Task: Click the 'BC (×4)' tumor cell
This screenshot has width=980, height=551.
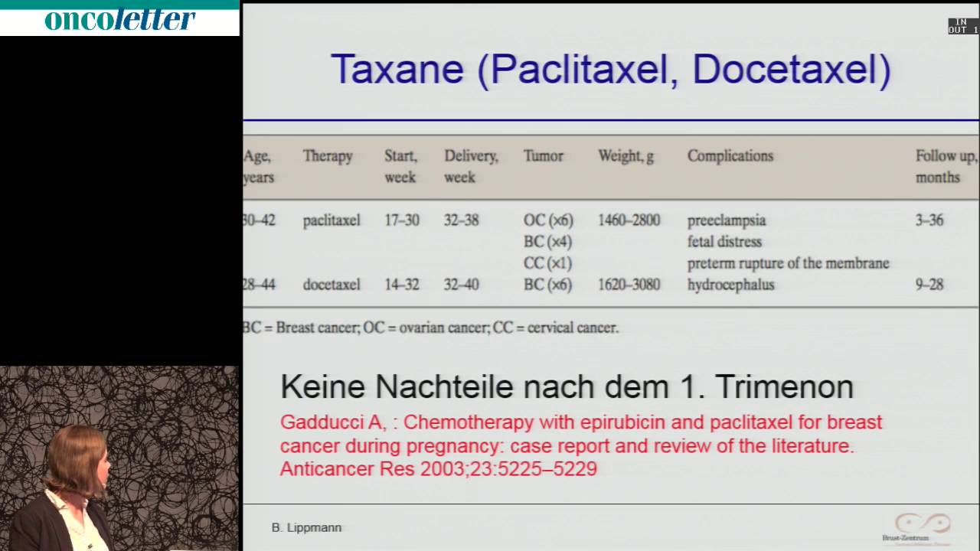Action: 548,242
